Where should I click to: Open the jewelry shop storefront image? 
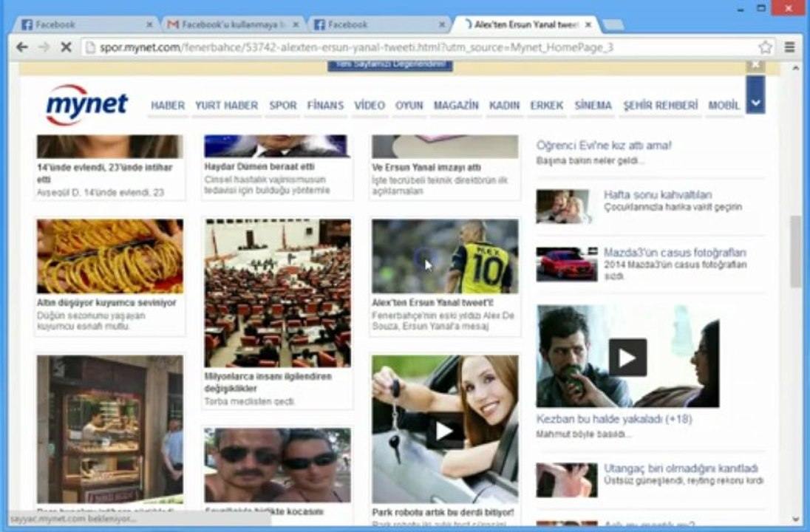click(x=109, y=429)
